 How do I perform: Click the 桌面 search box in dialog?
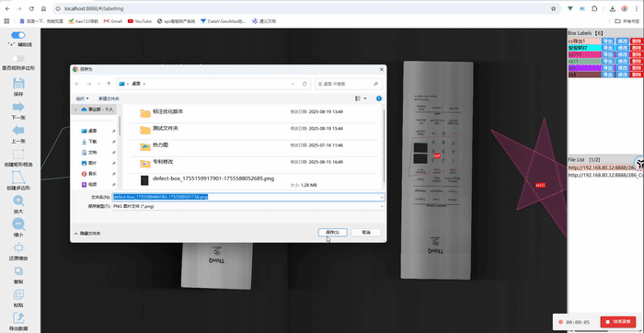(349, 84)
